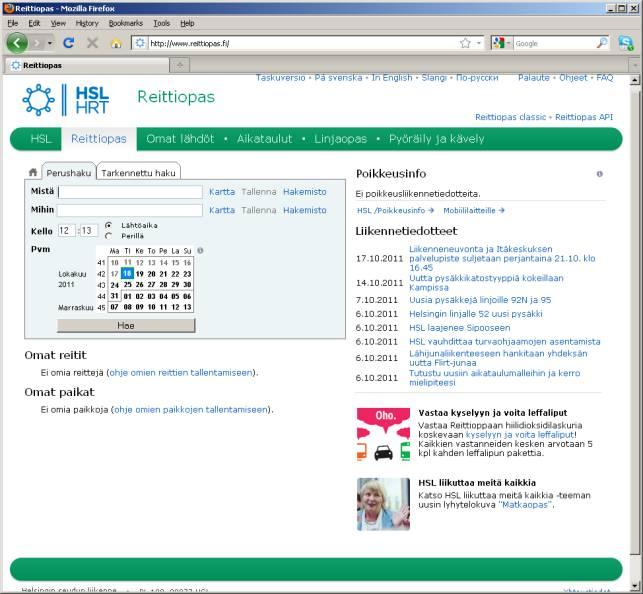Screen dimensions: 643x594
Task: Click the site identity icon in address bar
Action: coord(140,43)
